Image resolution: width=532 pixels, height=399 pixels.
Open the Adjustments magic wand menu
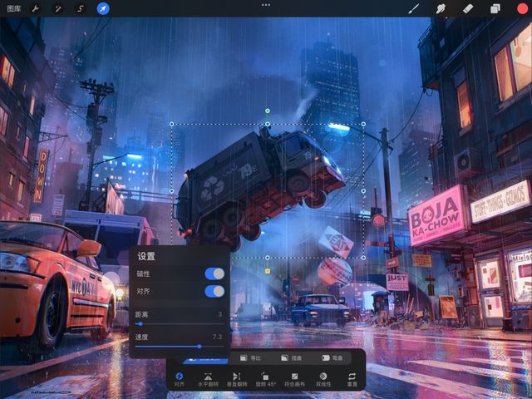[58, 8]
